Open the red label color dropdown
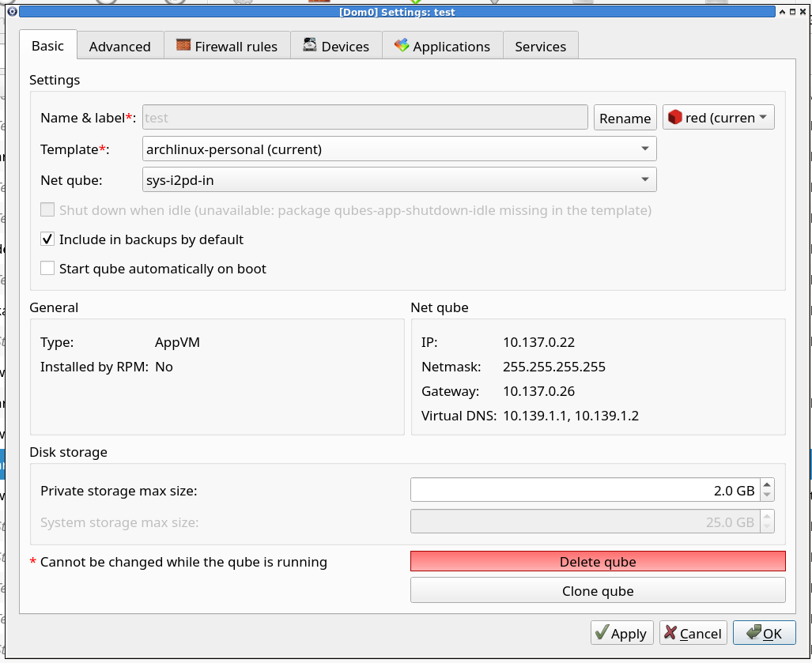The height and width of the screenshot is (663, 812). 718,118
